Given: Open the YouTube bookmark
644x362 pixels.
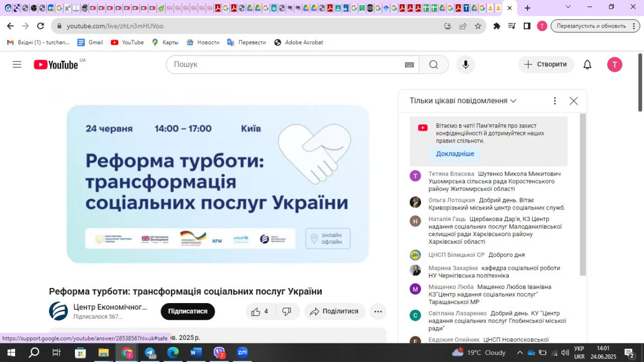Looking at the screenshot, I should (127, 42).
